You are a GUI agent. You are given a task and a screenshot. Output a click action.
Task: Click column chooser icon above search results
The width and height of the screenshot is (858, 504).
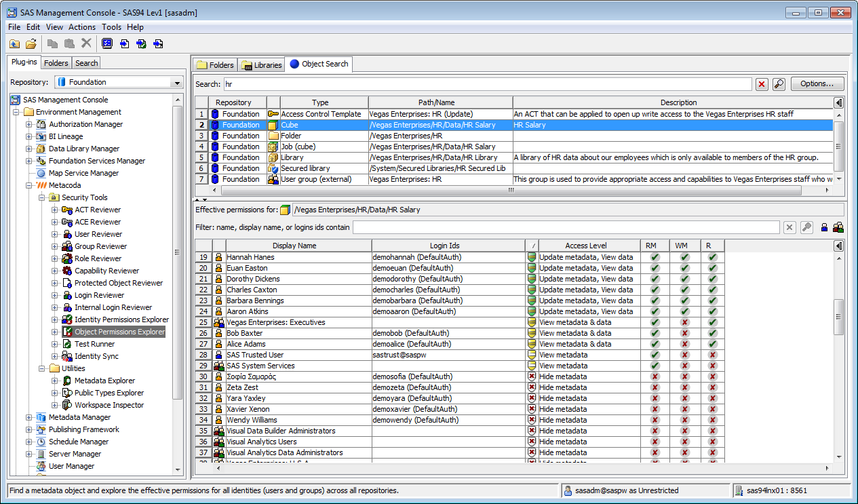(839, 103)
